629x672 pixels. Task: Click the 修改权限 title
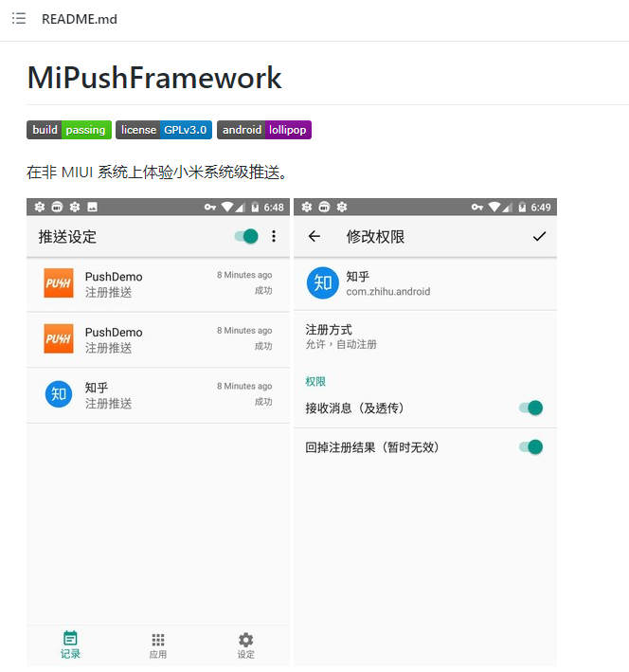pyautogui.click(x=375, y=237)
